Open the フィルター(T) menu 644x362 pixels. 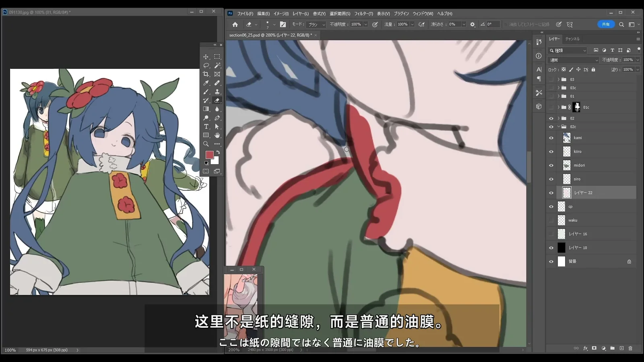tap(363, 14)
